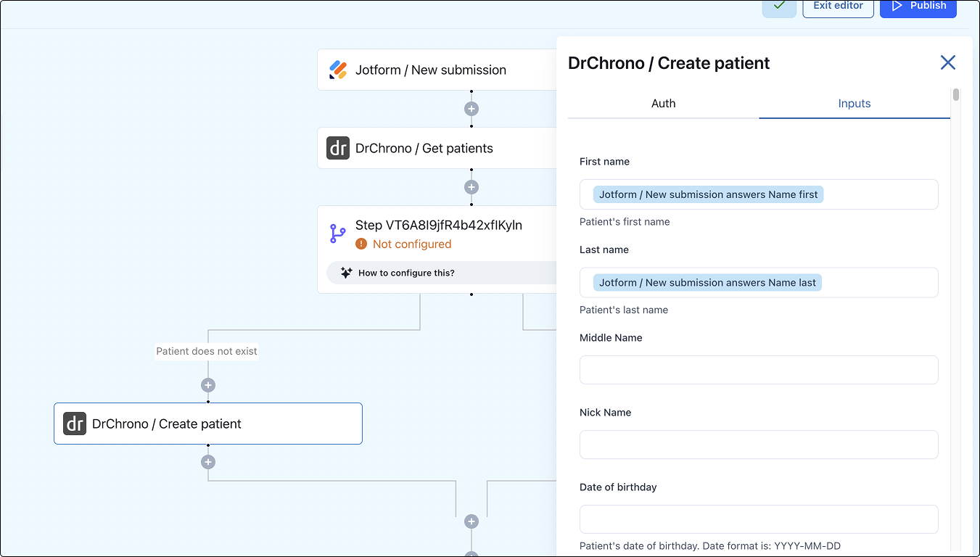Viewport: 980px width, 557px height.
Task: Click the DrChrono icon on Create patient node
Action: pyautogui.click(x=75, y=424)
